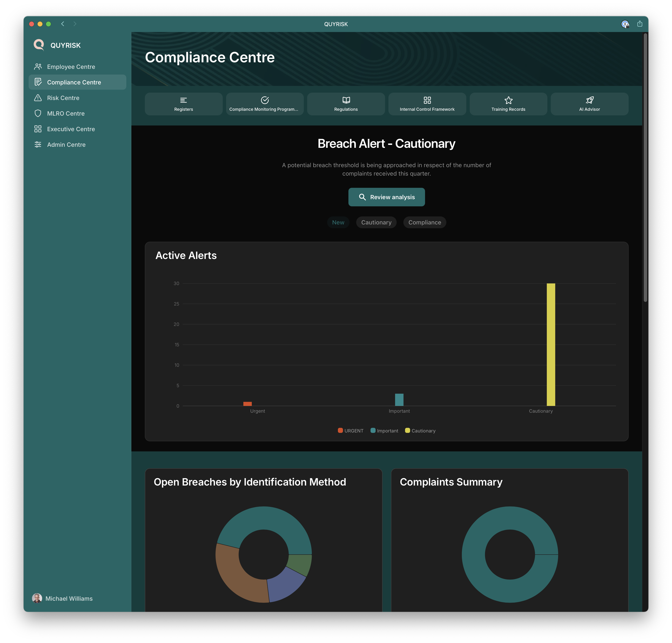Click the teal Important legend swatch

[373, 430]
